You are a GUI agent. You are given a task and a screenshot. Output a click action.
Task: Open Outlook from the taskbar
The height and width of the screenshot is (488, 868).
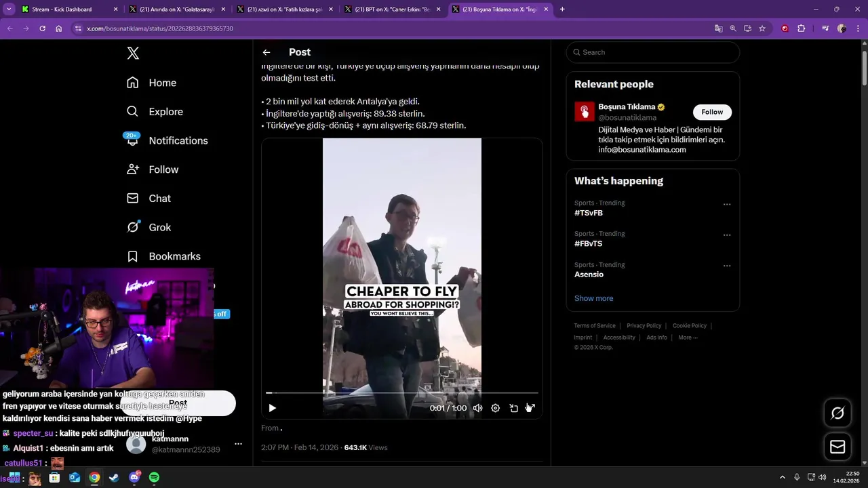tap(75, 477)
